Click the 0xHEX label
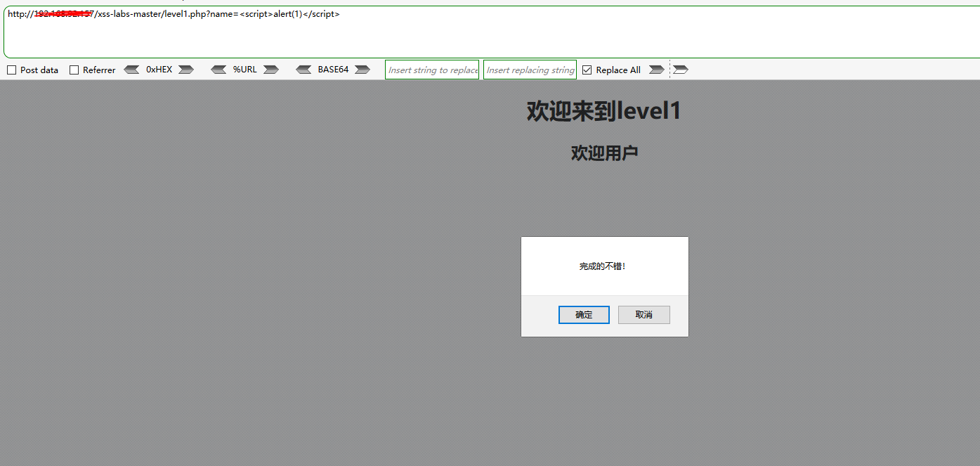The image size is (980, 466). click(x=159, y=70)
